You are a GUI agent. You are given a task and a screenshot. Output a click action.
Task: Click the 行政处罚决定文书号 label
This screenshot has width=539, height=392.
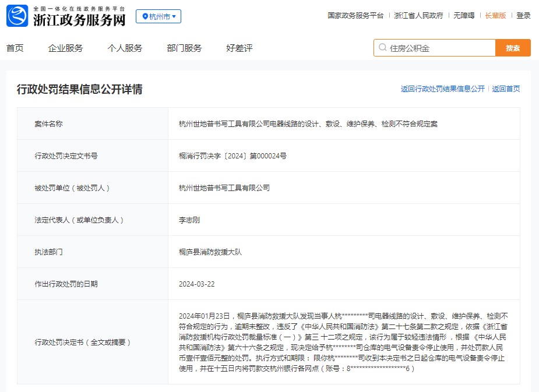[x=66, y=156]
